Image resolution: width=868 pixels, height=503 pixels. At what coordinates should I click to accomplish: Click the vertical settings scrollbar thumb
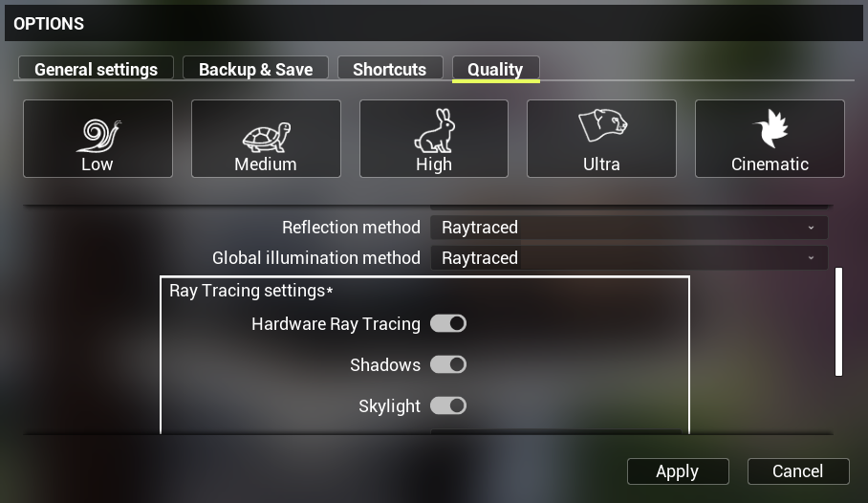point(838,322)
